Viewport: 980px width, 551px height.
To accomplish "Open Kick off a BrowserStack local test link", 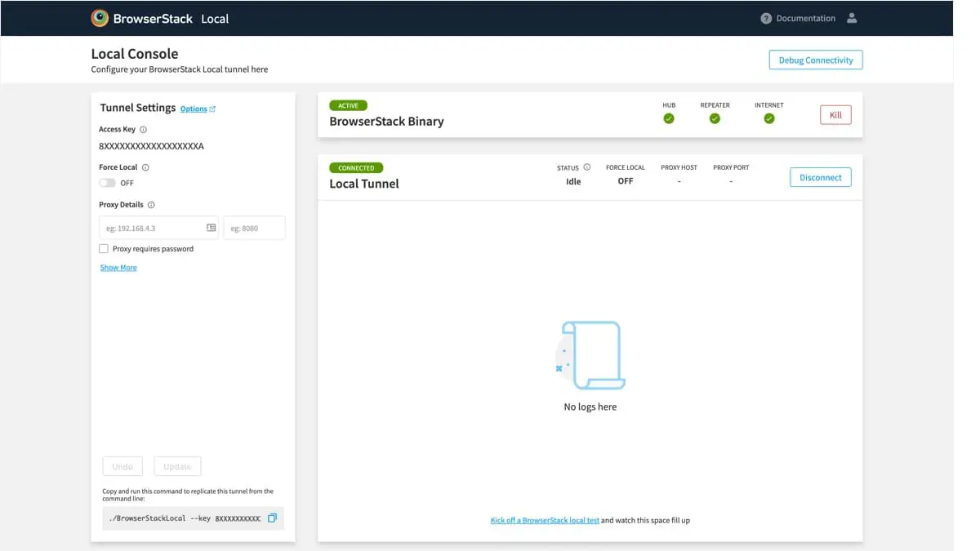I will pyautogui.click(x=545, y=520).
